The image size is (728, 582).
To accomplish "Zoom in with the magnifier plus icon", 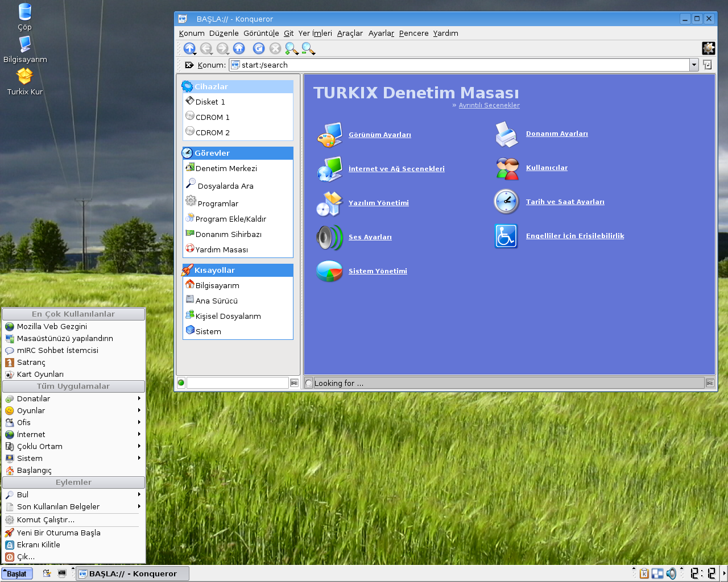I will tap(291, 49).
